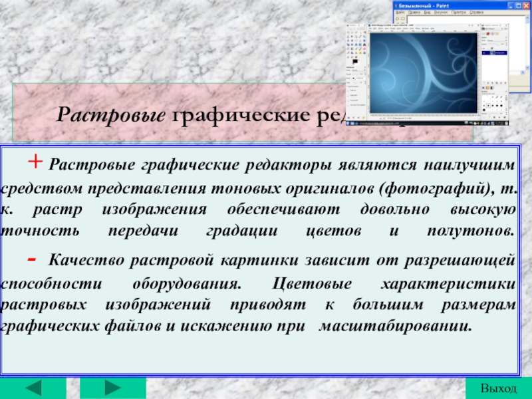
Task: Click text "Качество растровой картинки"
Action: (173, 260)
